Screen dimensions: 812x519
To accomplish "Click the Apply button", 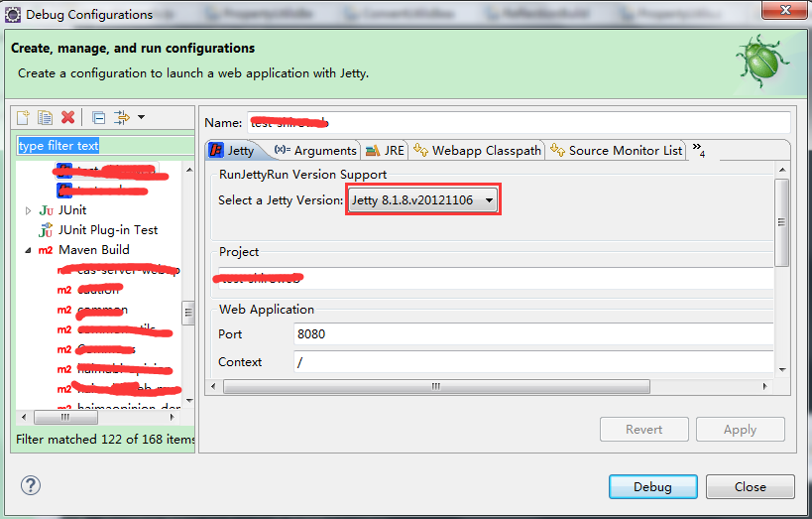I will (x=741, y=430).
